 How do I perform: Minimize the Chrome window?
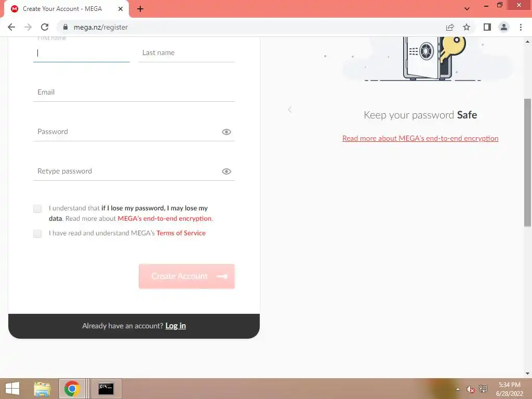point(486,5)
